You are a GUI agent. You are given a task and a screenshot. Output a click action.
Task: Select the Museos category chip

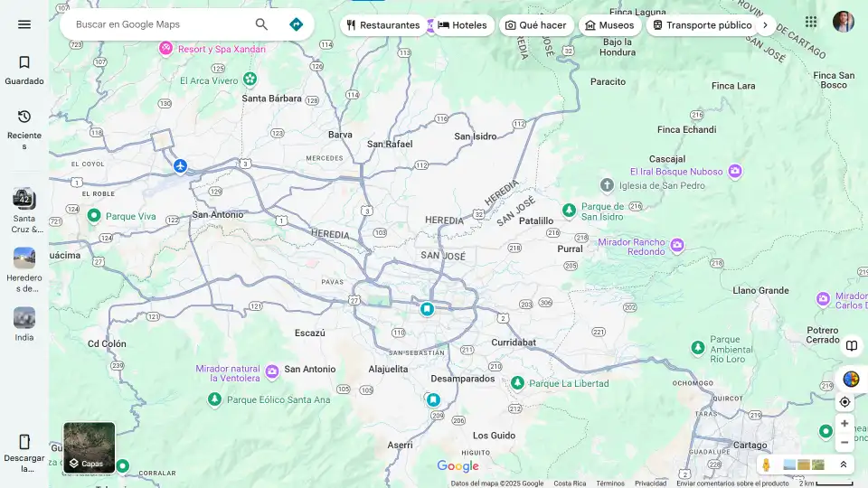tap(609, 25)
